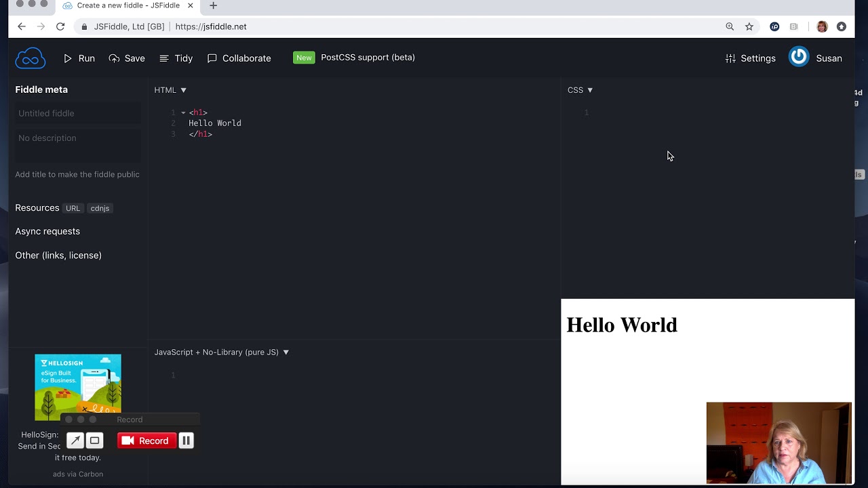
Task: Add a resource via URL tag
Action: tap(73, 208)
